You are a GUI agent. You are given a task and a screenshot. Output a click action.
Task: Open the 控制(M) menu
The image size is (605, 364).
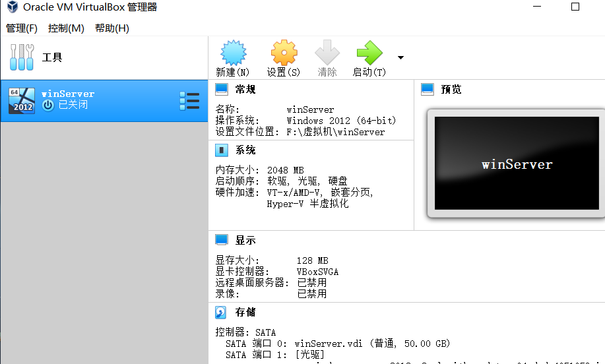coord(66,28)
